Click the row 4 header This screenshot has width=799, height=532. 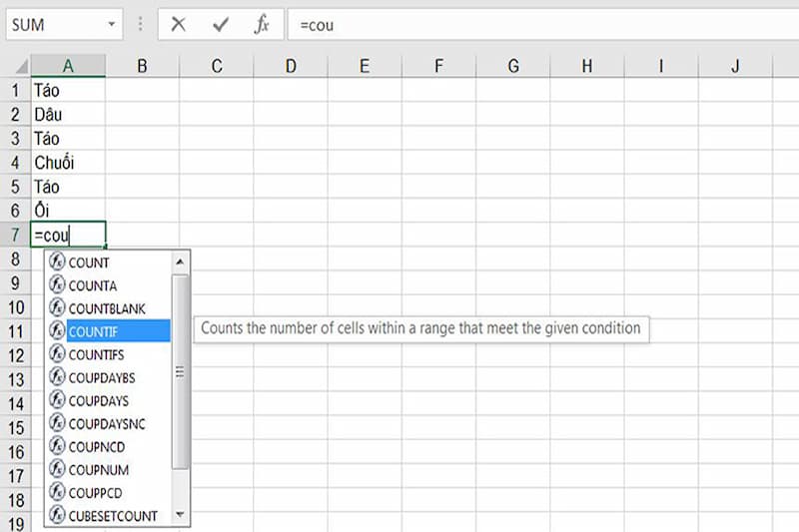tap(15, 162)
